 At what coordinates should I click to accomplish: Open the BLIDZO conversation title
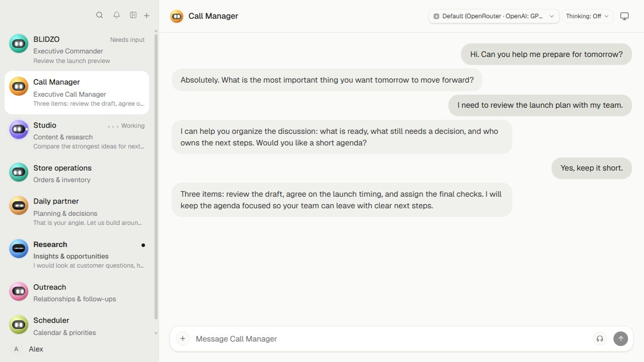click(x=46, y=39)
